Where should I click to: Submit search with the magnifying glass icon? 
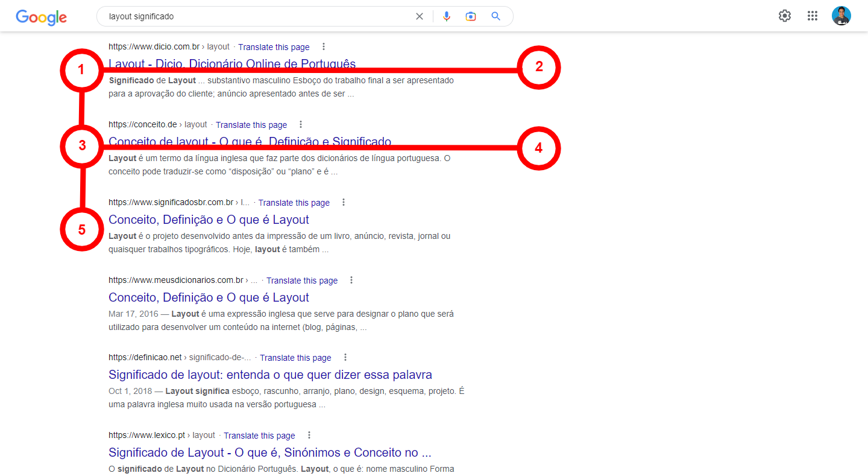[x=495, y=16]
